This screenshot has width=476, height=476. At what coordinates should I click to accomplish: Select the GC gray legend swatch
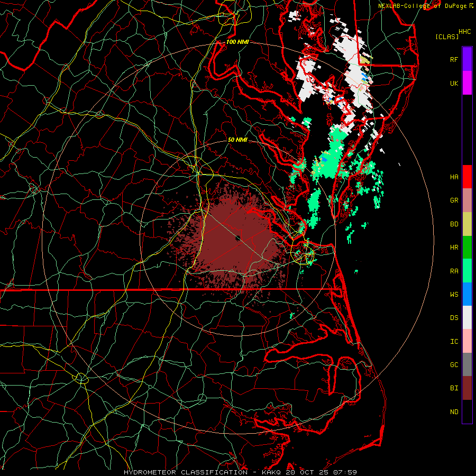click(467, 364)
